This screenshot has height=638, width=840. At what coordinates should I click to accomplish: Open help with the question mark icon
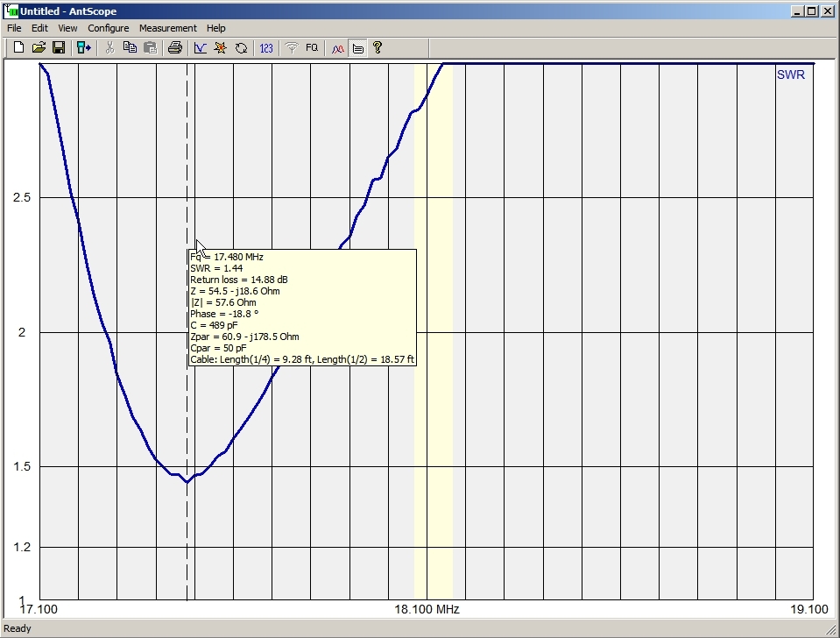point(378,47)
